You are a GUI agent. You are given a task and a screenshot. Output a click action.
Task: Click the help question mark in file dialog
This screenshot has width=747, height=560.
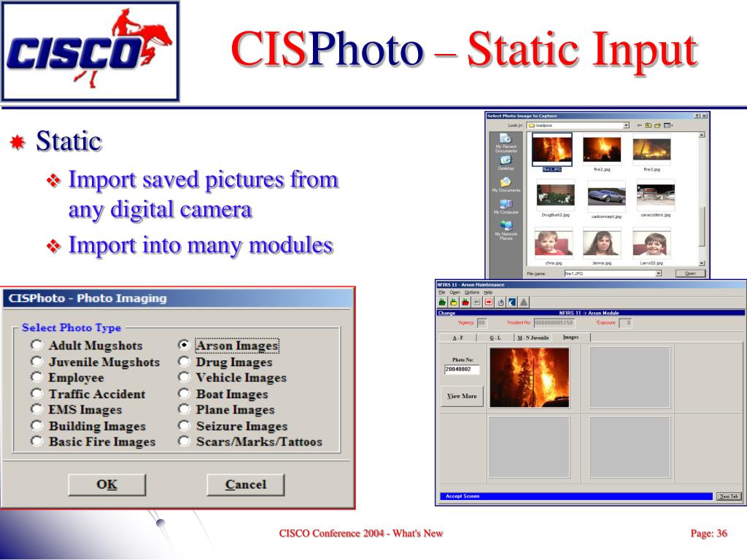697,116
